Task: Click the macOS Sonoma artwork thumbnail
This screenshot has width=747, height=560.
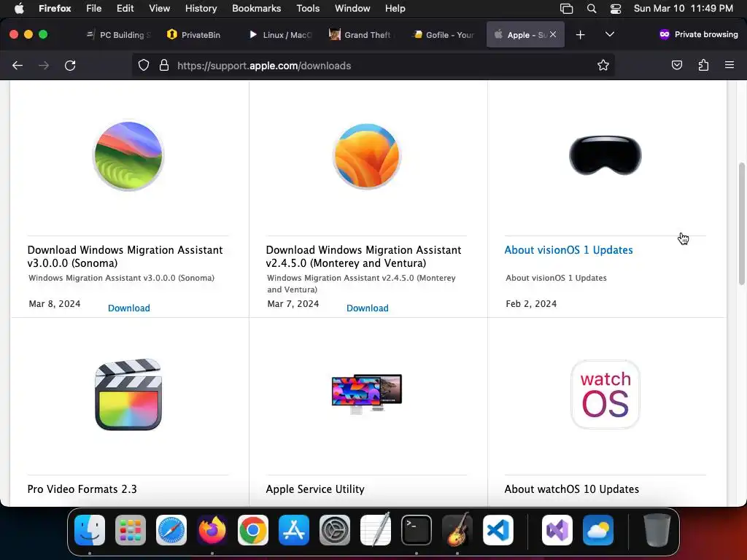Action: click(128, 155)
